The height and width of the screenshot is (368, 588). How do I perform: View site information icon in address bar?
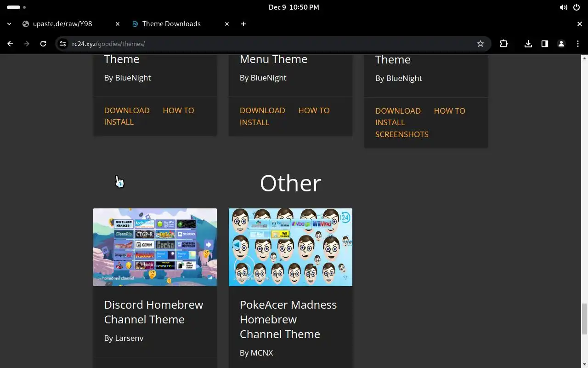pos(63,44)
